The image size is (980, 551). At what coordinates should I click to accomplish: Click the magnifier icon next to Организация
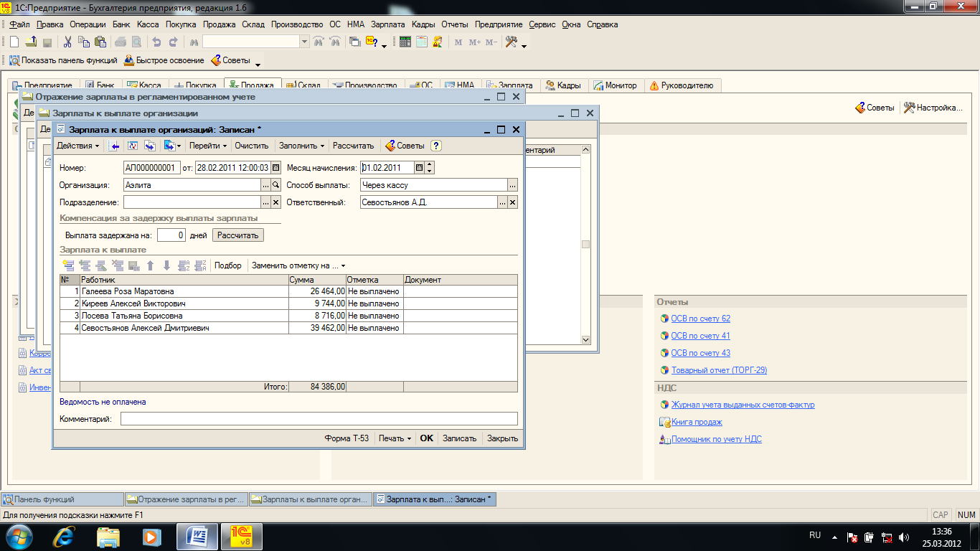275,185
